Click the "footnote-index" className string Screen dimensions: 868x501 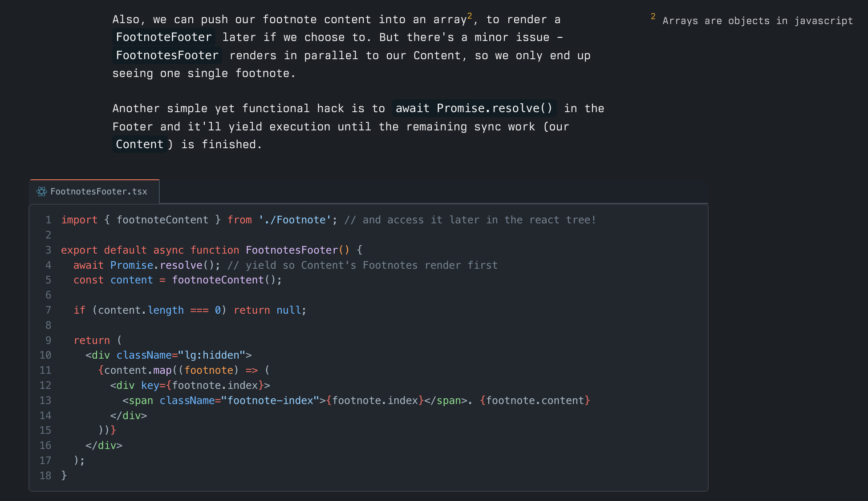(270, 400)
